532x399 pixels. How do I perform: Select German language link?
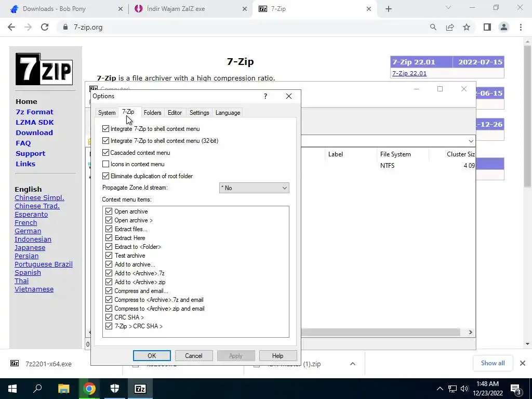pos(28,231)
